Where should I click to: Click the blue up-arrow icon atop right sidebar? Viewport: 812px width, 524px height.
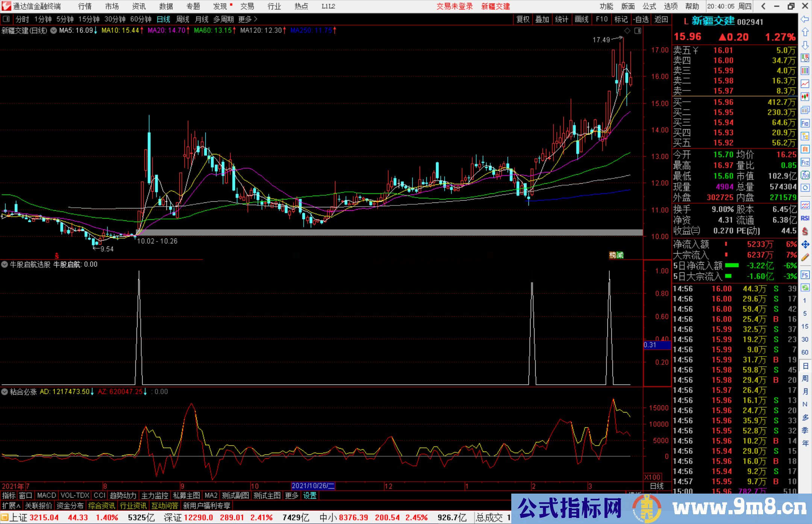tap(805, 32)
